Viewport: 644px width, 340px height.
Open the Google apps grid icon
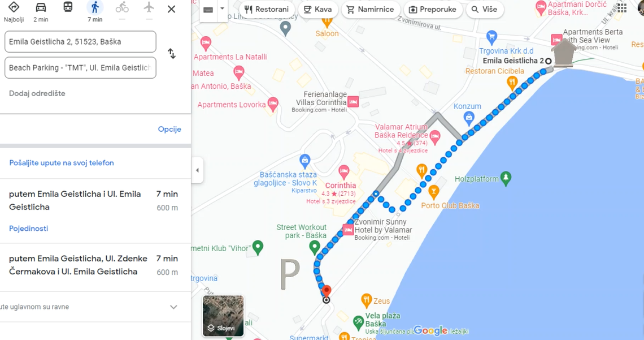pos(622,7)
